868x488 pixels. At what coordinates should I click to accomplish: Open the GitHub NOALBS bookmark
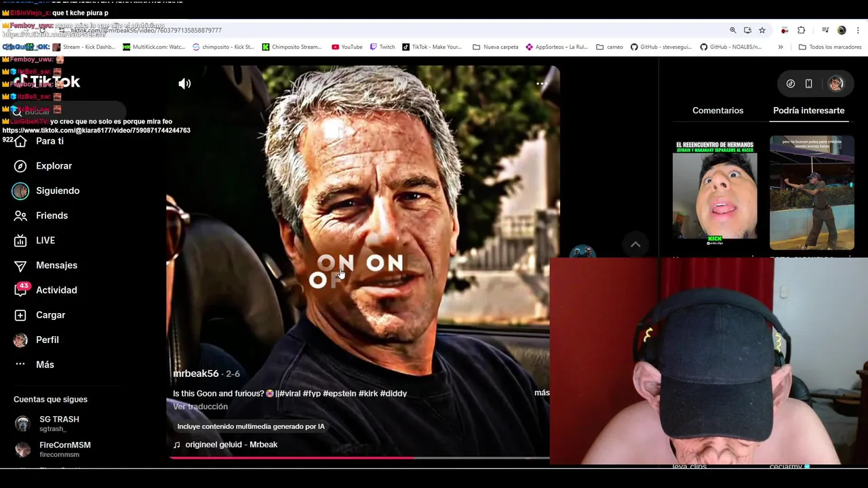click(731, 47)
